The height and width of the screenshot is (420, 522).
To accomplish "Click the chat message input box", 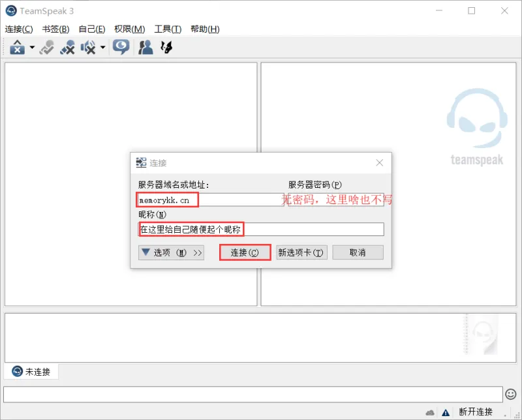I will coord(253,395).
